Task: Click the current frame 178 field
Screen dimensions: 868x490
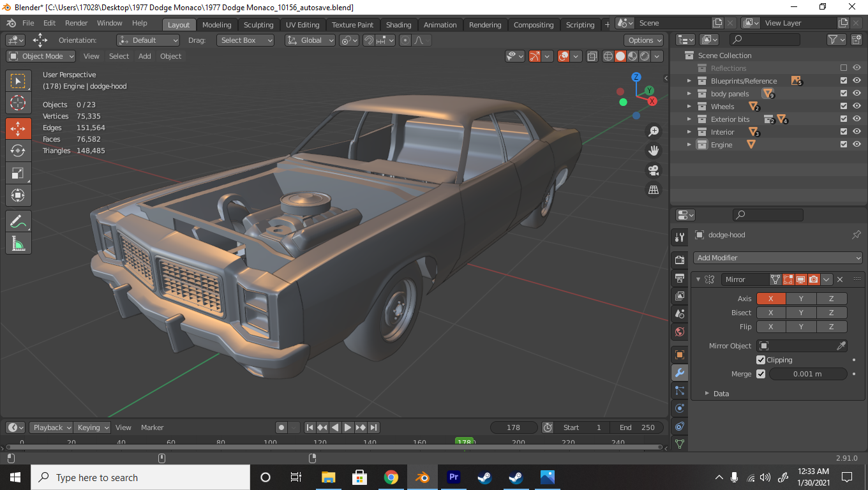Action: click(x=514, y=427)
